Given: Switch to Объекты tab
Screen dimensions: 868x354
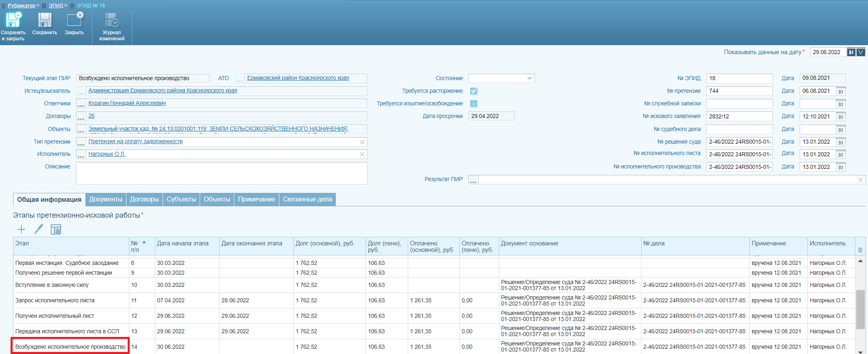Looking at the screenshot, I should point(217,199).
